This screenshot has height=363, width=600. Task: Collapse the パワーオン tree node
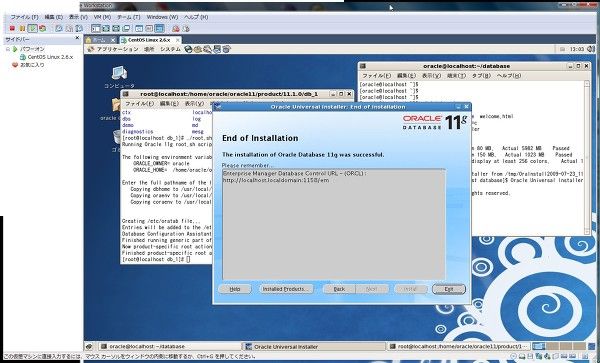(8, 49)
